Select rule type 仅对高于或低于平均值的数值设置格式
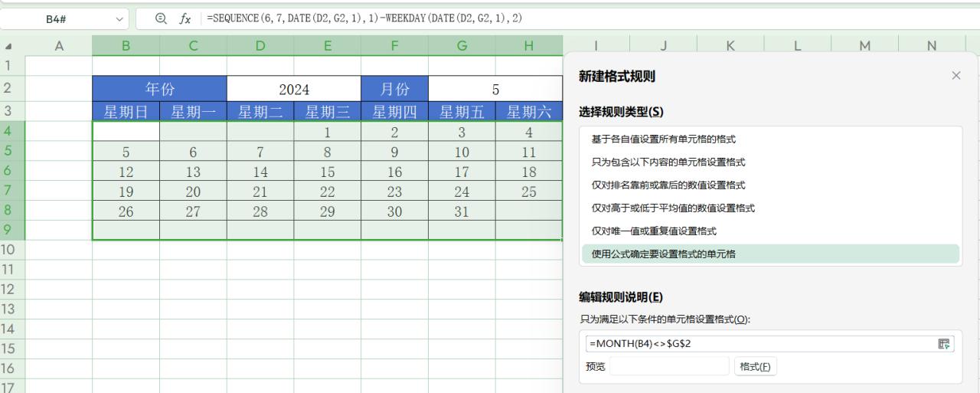980x393 pixels. 770,208
